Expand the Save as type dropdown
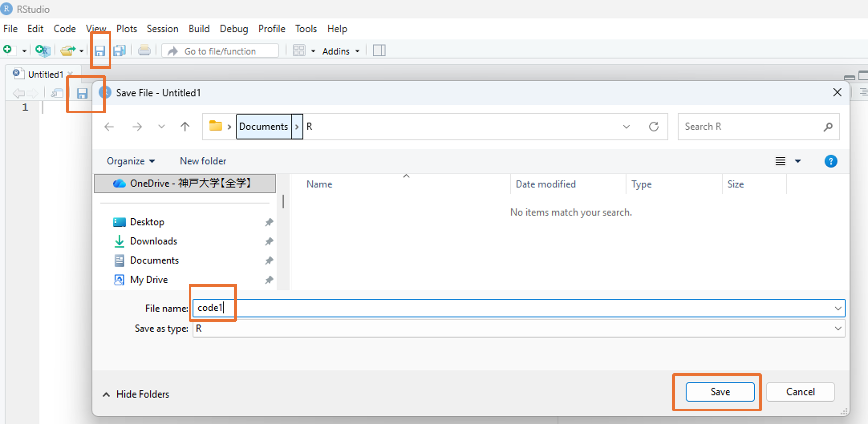This screenshot has height=424, width=868. [x=838, y=328]
